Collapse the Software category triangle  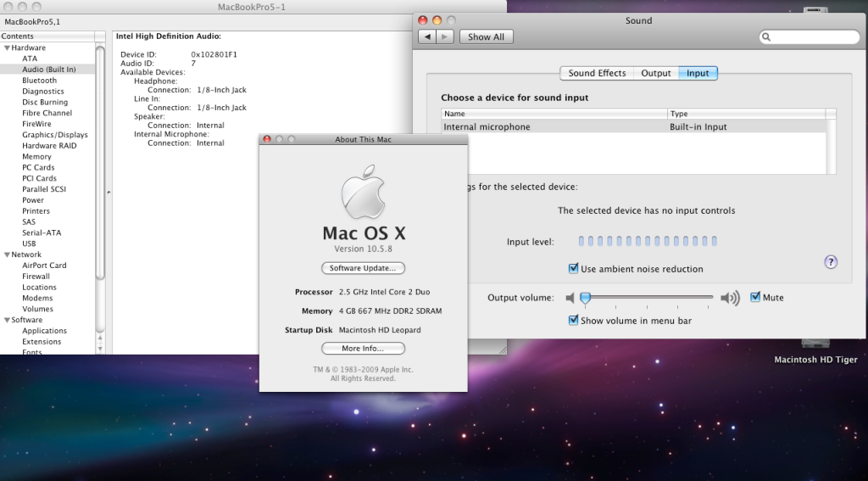pos(6,320)
